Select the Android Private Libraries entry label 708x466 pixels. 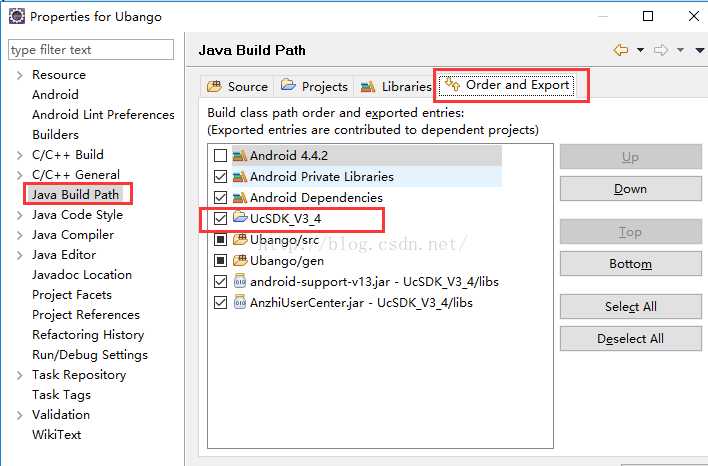pos(322,177)
